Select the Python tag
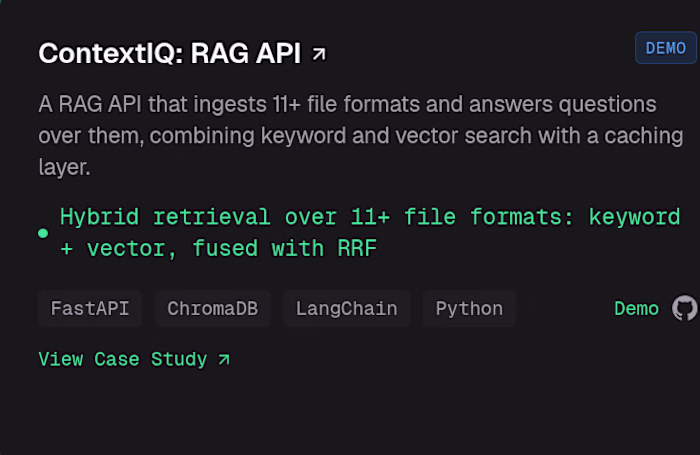This screenshot has height=455, width=700. coord(469,309)
